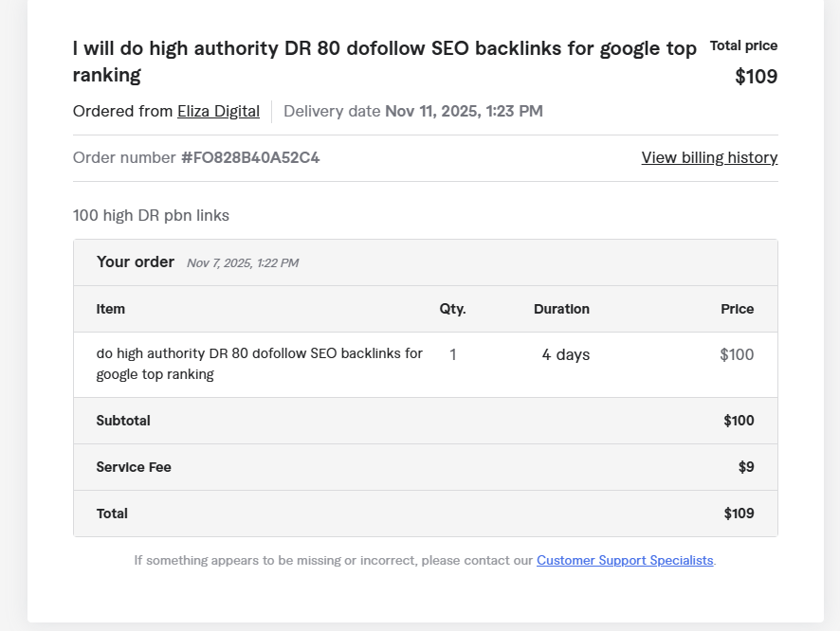The height and width of the screenshot is (631, 840).
Task: Click the order number #FO828B40A52C4
Action: tap(250, 157)
